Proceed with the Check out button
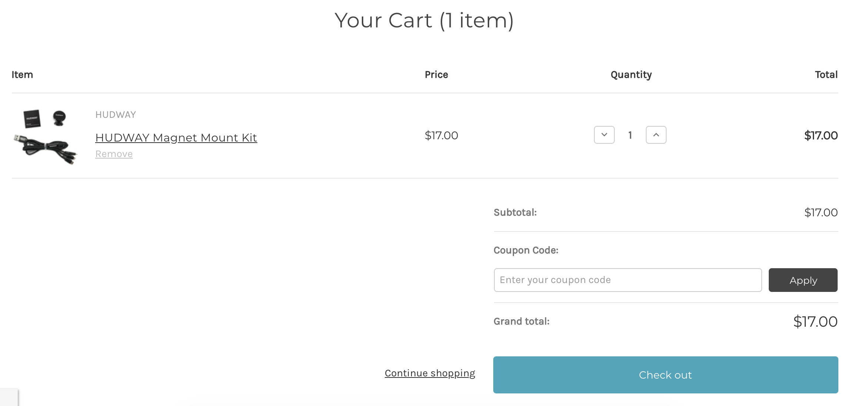The height and width of the screenshot is (406, 868). pos(665,375)
